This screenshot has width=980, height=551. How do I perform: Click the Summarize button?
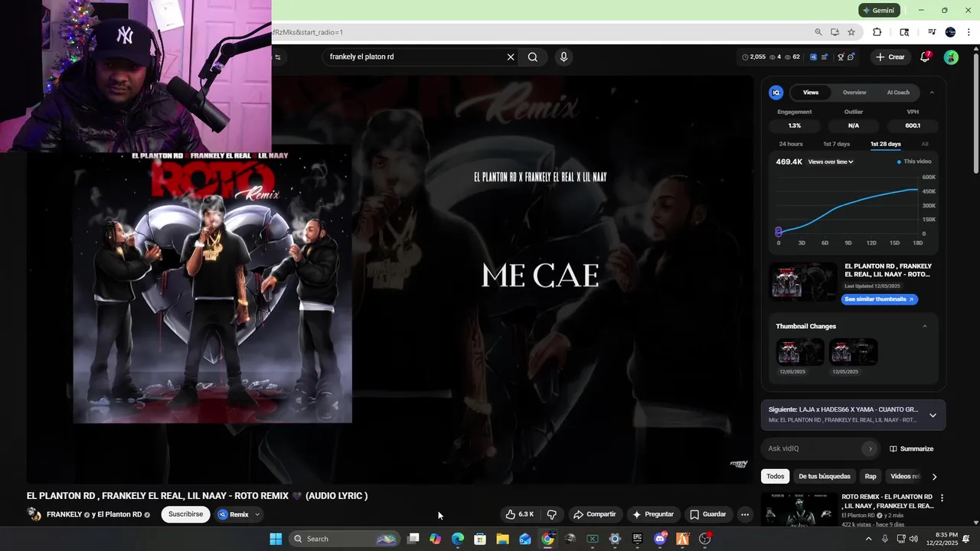911,448
